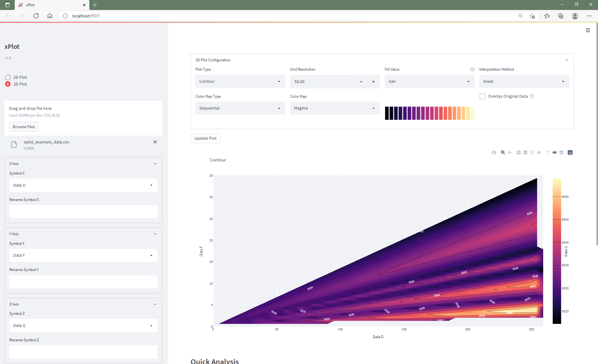Viewport: 598px width, 364px height.
Task: Compare data on hover icon
Action: pos(561,152)
